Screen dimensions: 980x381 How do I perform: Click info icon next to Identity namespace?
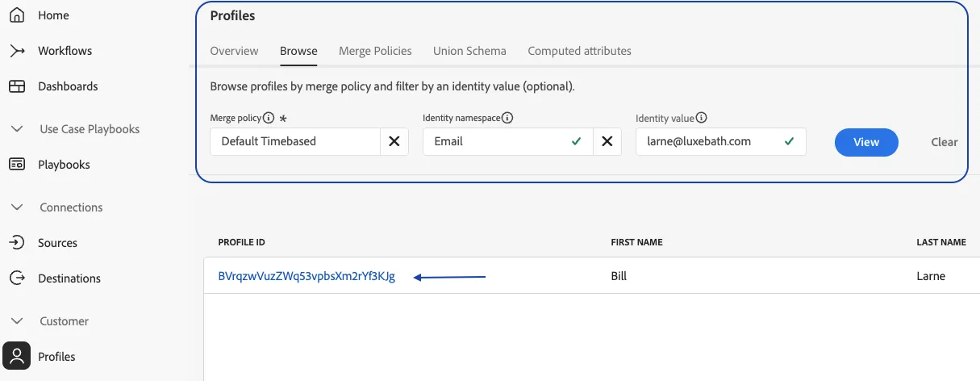point(507,118)
